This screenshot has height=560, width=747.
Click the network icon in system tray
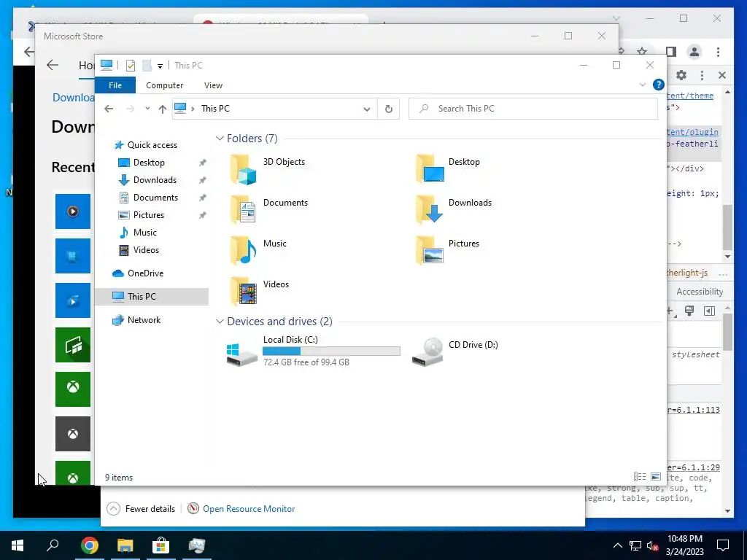click(x=635, y=545)
